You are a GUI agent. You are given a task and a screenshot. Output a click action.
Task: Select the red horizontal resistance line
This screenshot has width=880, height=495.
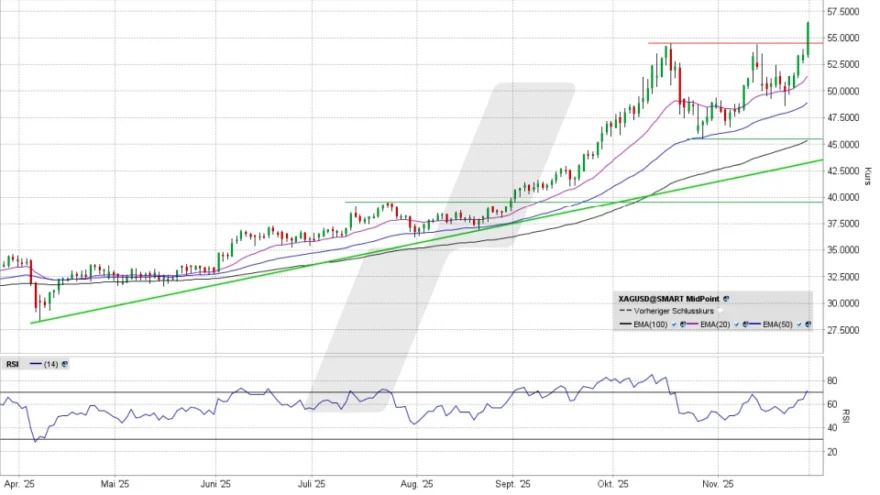(x=720, y=43)
